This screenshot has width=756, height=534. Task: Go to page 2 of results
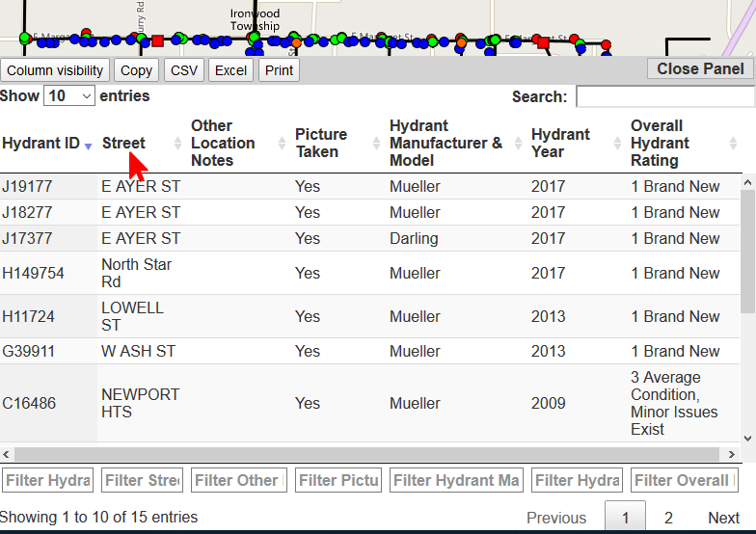click(x=668, y=518)
